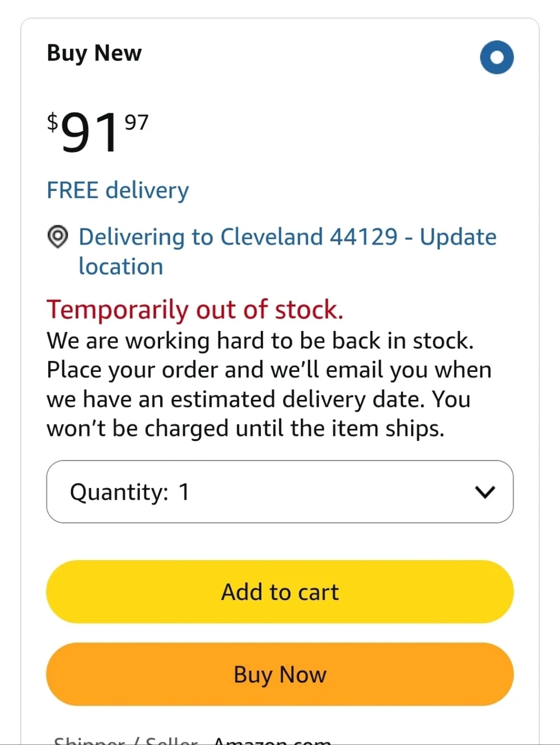Click the 97 cents superscript
The image size is (560, 745).
pyautogui.click(x=137, y=122)
